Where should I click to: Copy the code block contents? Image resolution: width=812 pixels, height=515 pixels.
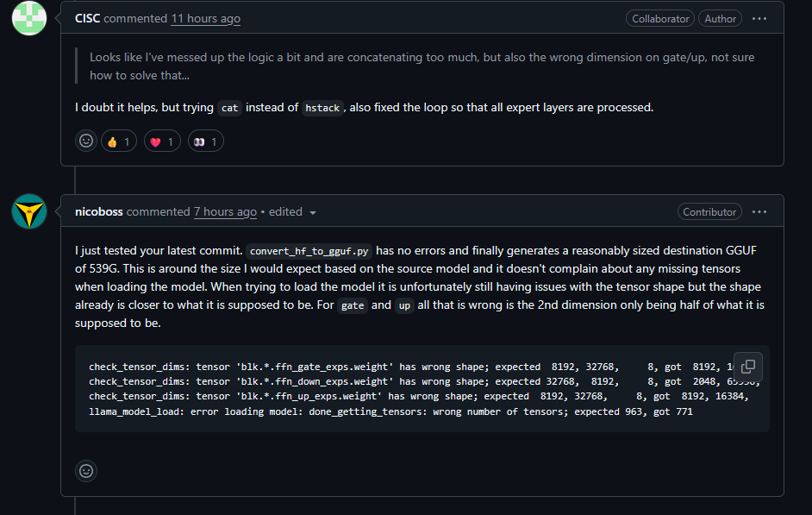748,367
